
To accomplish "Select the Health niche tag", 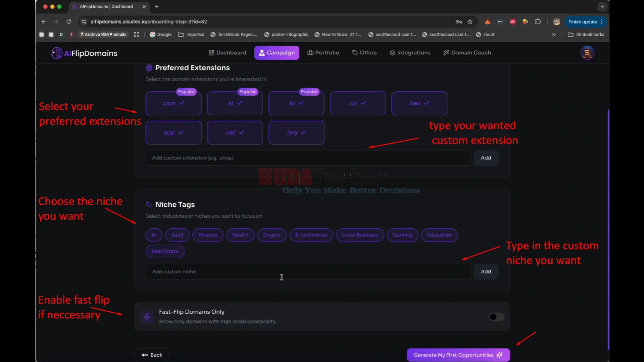I will pos(240,235).
